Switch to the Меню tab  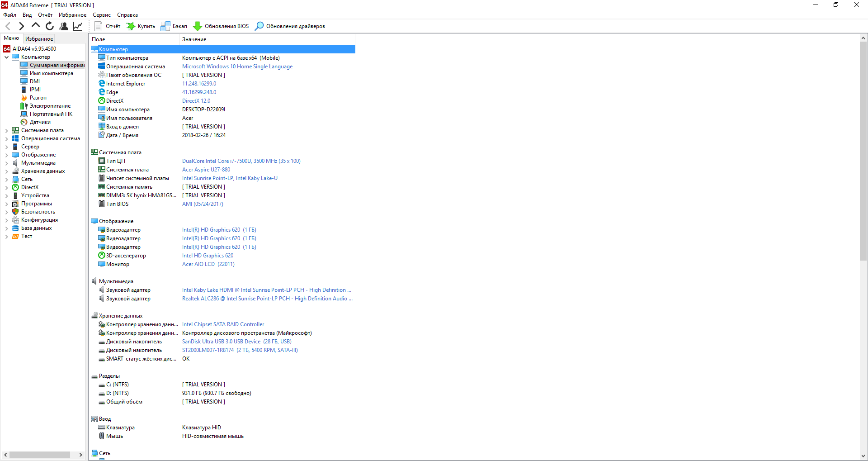pyautogui.click(x=11, y=38)
